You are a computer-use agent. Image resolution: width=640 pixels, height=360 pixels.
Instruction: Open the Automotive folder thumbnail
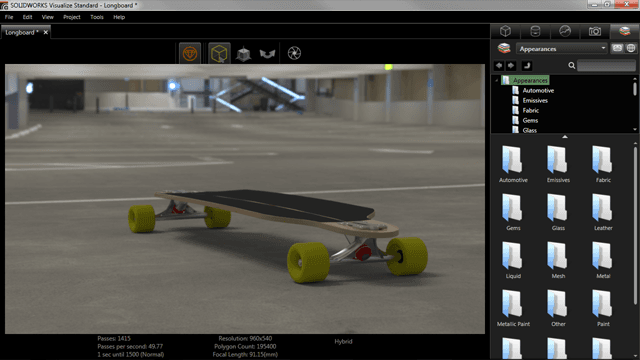tap(513, 164)
